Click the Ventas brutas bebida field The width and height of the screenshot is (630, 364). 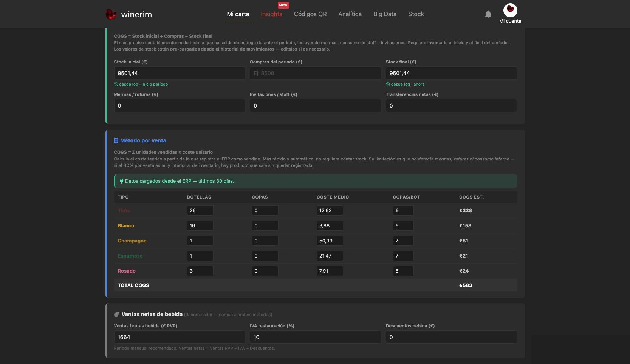pyautogui.click(x=180, y=337)
